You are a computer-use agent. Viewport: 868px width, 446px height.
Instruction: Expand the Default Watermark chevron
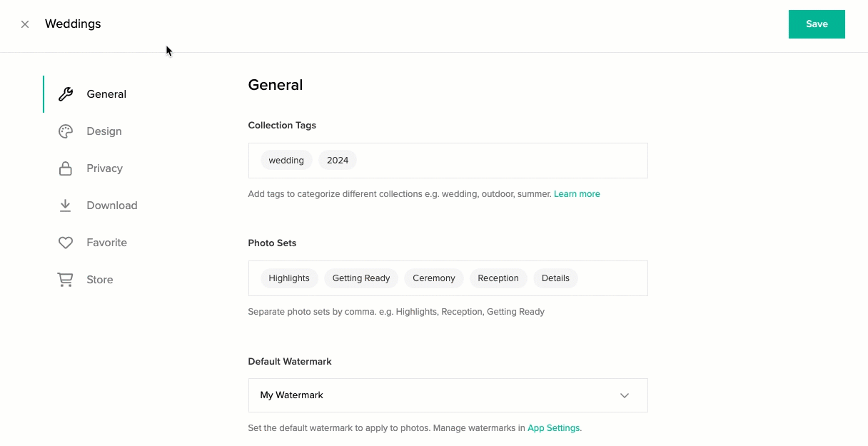tap(625, 395)
